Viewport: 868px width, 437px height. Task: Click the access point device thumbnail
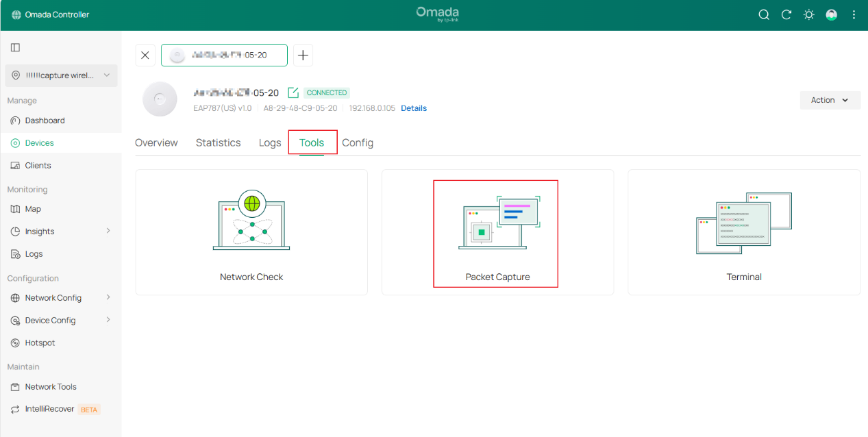pyautogui.click(x=160, y=99)
